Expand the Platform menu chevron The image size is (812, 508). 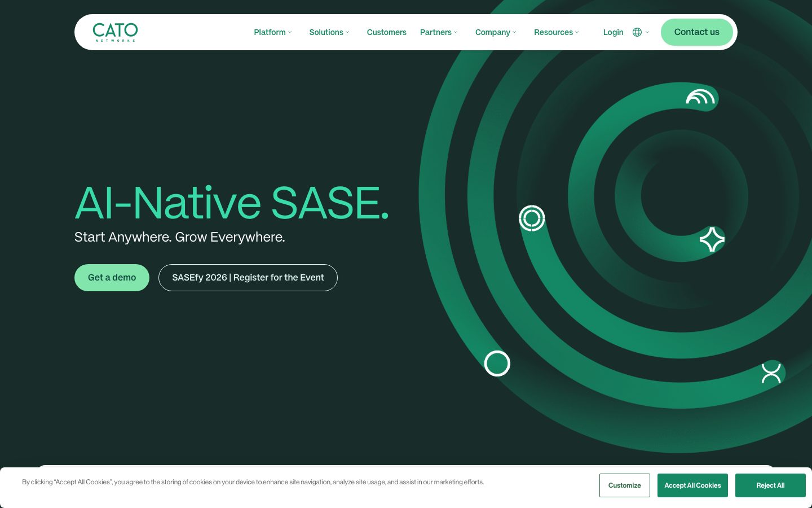[290, 32]
